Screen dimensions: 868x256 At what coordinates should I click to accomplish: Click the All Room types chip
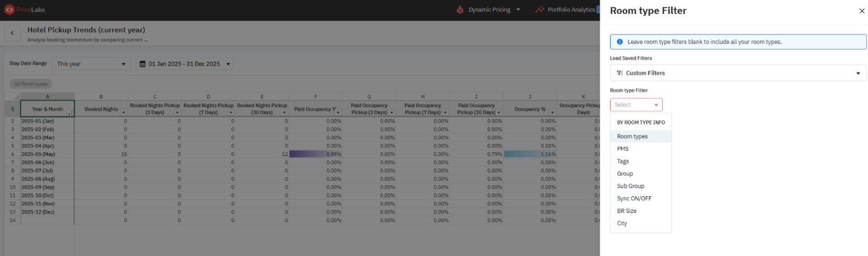[x=31, y=84]
